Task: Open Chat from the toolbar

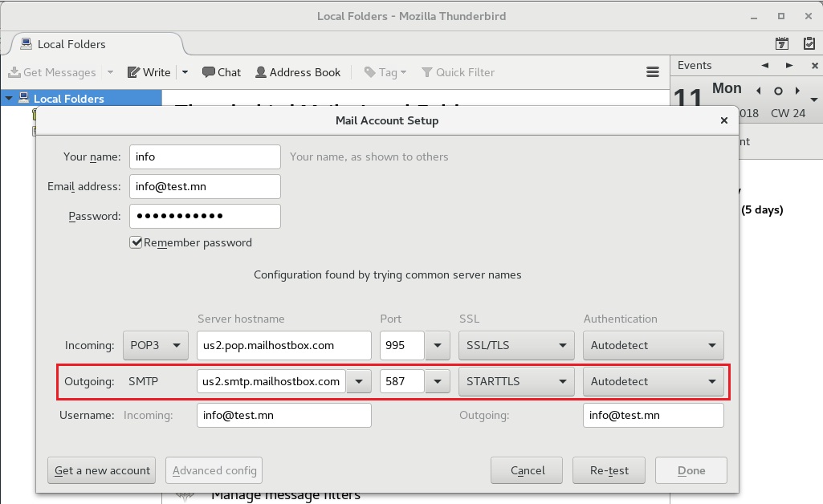Action: (222, 72)
